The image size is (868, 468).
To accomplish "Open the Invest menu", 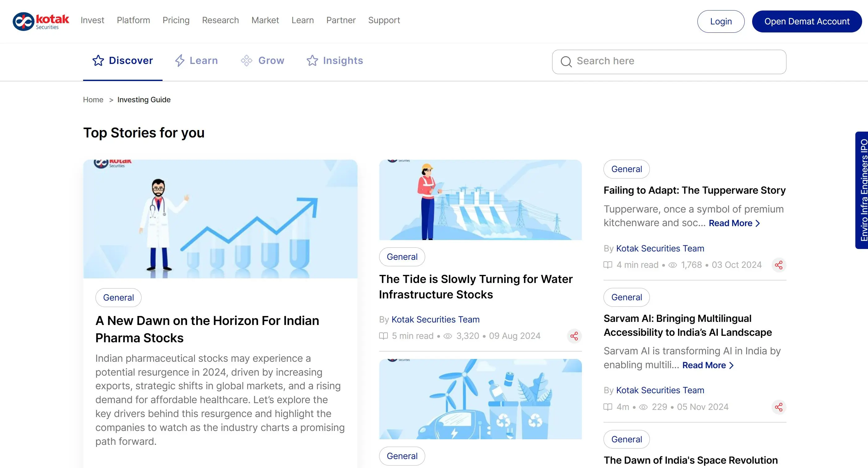I will 92,20.
